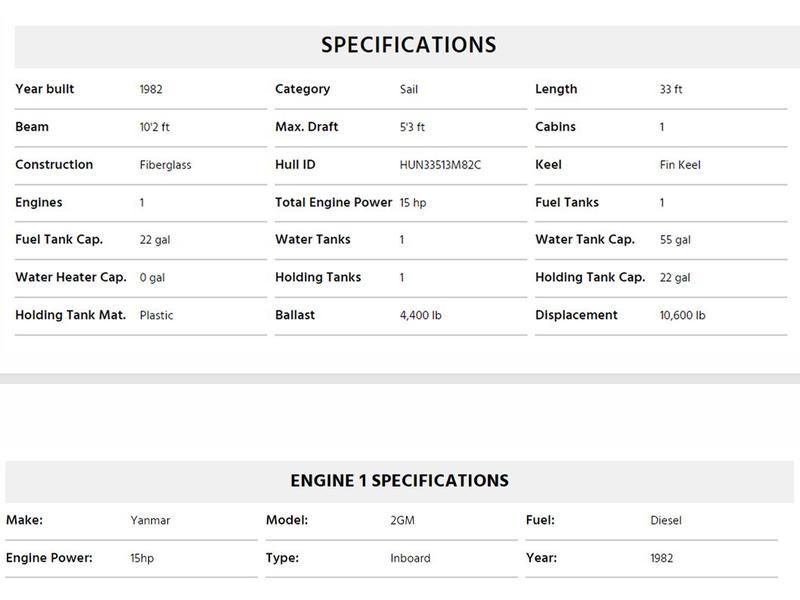Screen dimensions: 800x600
Task: Click the Construction value Fiberglass
Action: tap(165, 165)
